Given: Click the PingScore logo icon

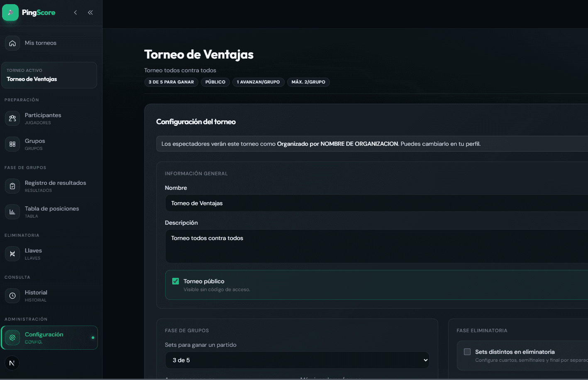Looking at the screenshot, I should point(10,12).
